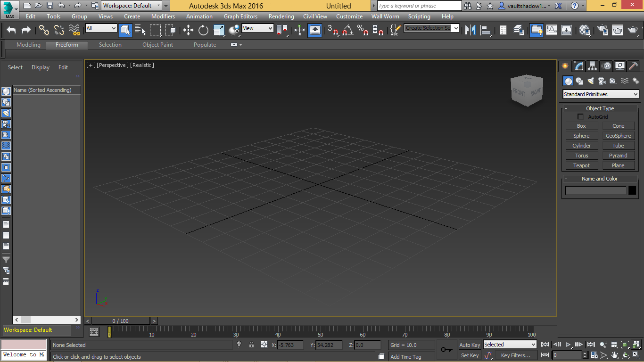Open the Create Selection Set dropdown
The image size is (644, 362).
[x=432, y=28]
